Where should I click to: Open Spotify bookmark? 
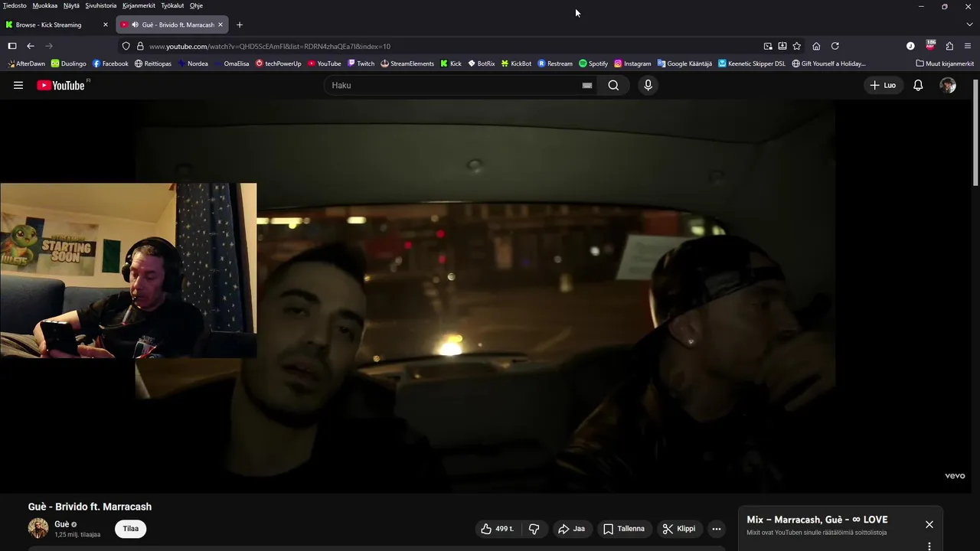click(x=593, y=64)
